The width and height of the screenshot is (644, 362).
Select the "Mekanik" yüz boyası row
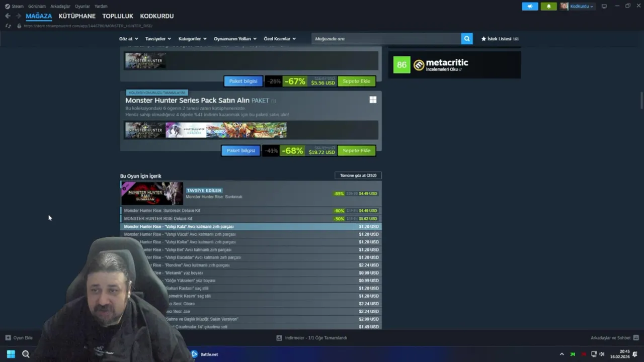[251, 273]
